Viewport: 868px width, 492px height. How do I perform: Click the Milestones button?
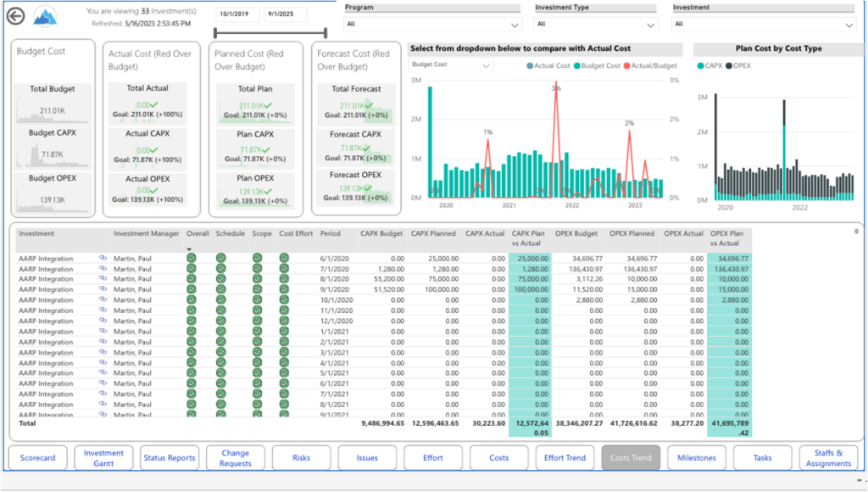pos(697,458)
